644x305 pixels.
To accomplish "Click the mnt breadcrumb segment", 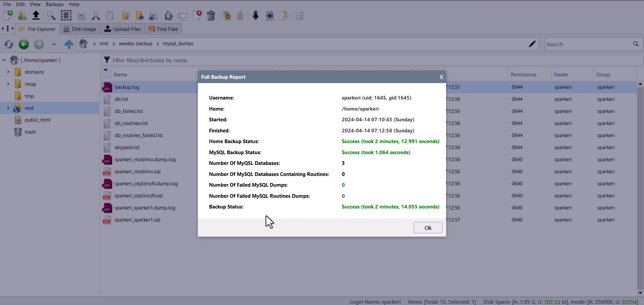I will click(104, 44).
